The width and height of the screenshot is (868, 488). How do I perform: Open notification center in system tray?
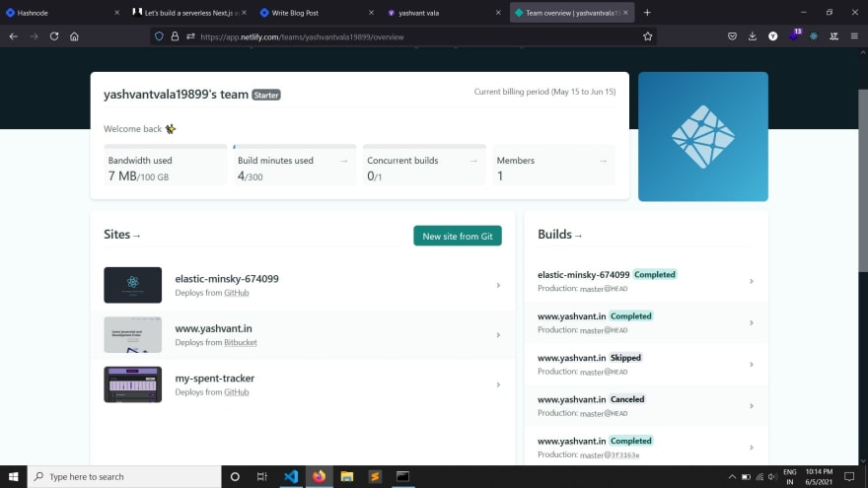[849, 476]
